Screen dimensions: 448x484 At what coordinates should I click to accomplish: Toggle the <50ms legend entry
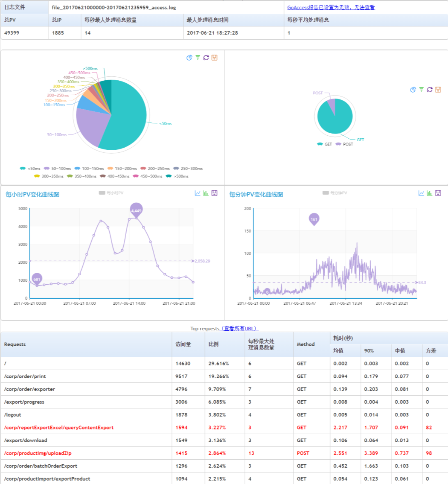pyautogui.click(x=30, y=169)
